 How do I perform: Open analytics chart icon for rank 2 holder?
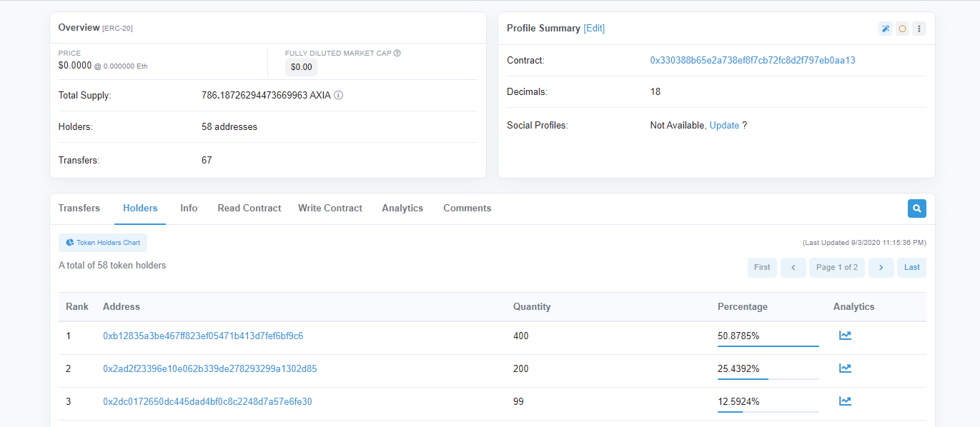845,368
